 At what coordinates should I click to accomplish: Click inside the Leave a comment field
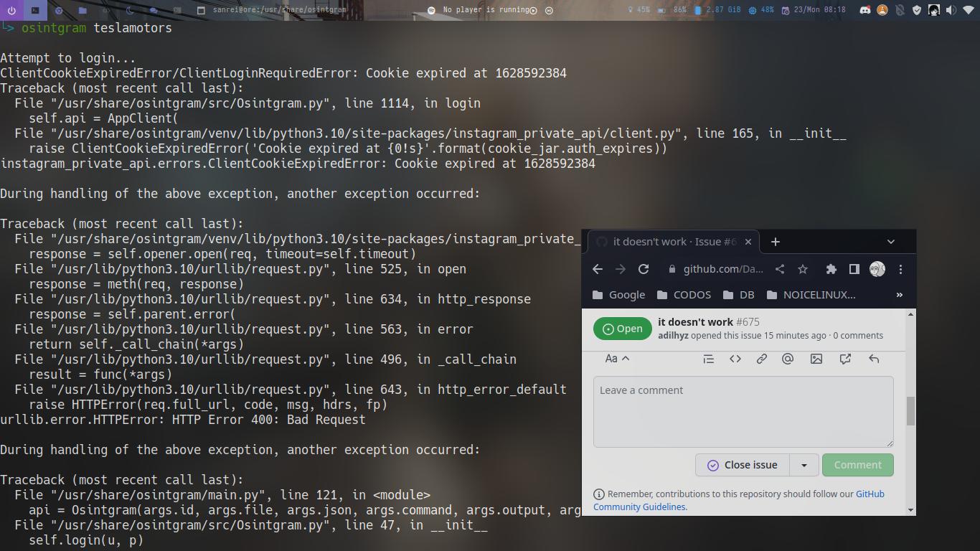[x=743, y=411]
